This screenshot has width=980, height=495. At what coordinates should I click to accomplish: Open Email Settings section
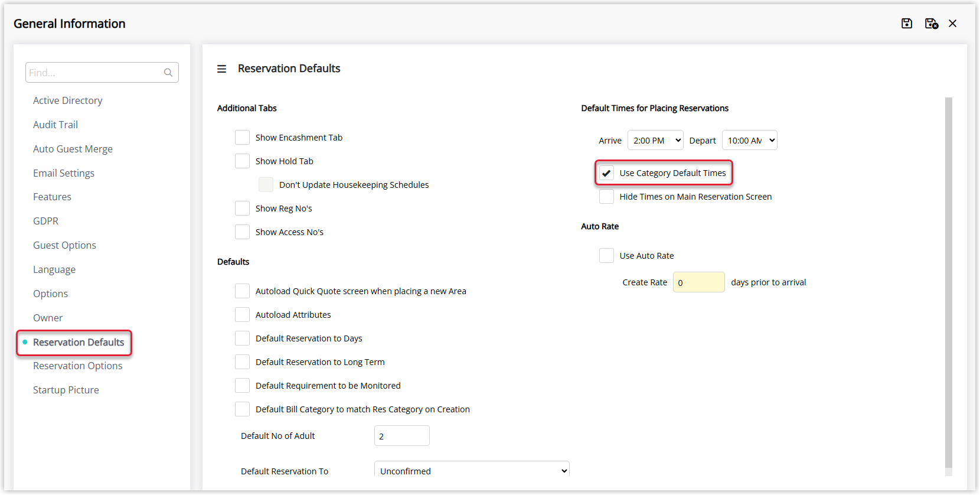(x=64, y=173)
